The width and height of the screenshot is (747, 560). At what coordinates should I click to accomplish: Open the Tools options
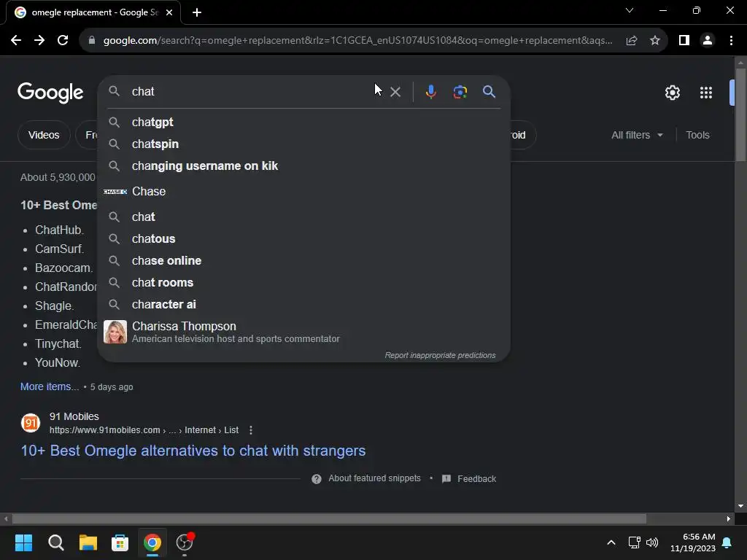coord(697,135)
